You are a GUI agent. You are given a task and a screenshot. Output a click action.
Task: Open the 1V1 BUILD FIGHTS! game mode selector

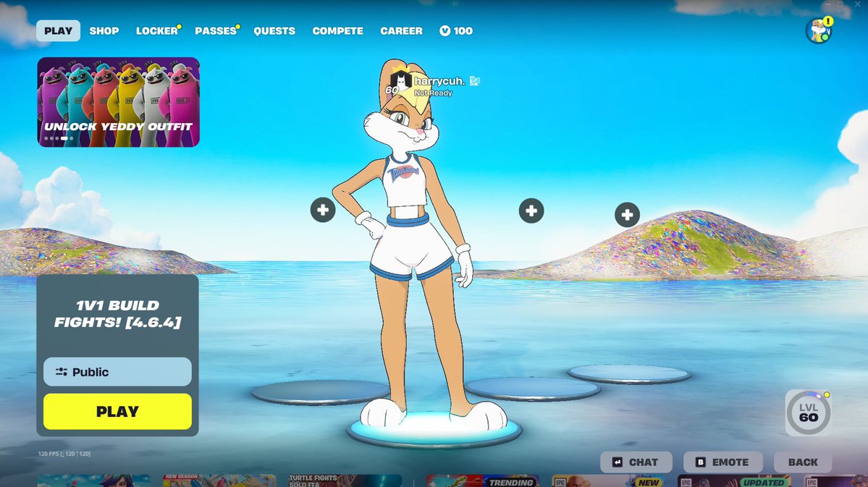pyautogui.click(x=117, y=314)
